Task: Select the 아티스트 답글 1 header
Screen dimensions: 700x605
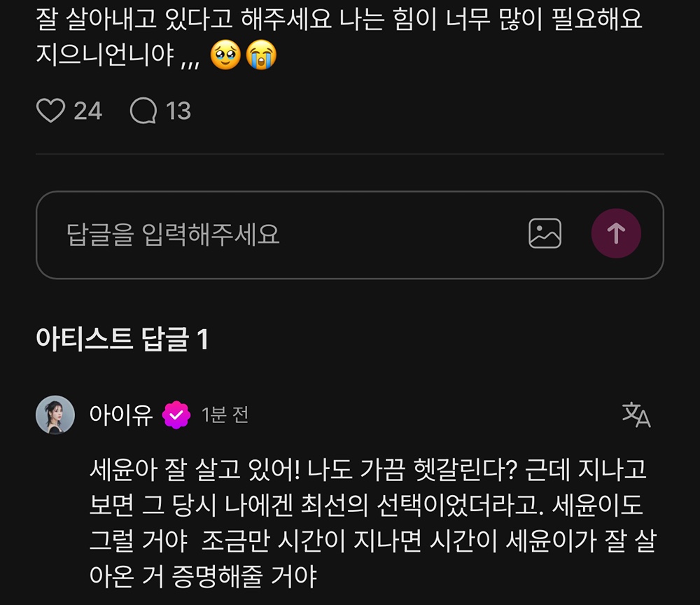Action: [x=122, y=339]
